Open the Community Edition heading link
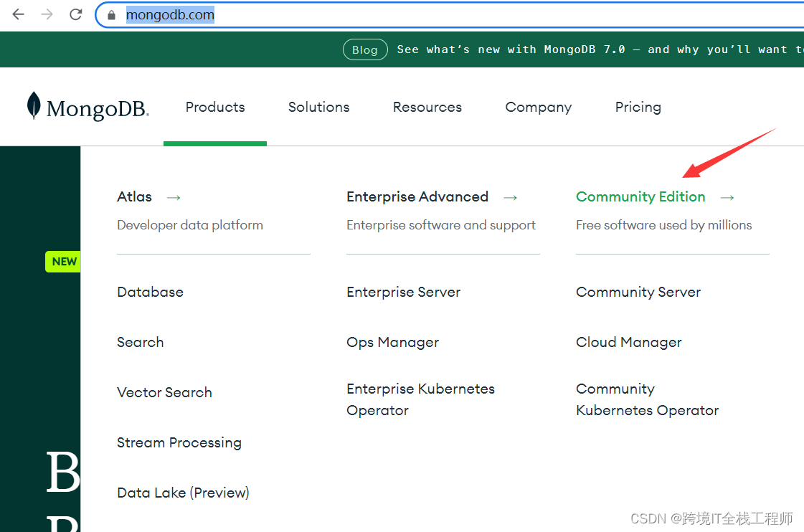The width and height of the screenshot is (804, 532). coord(640,196)
